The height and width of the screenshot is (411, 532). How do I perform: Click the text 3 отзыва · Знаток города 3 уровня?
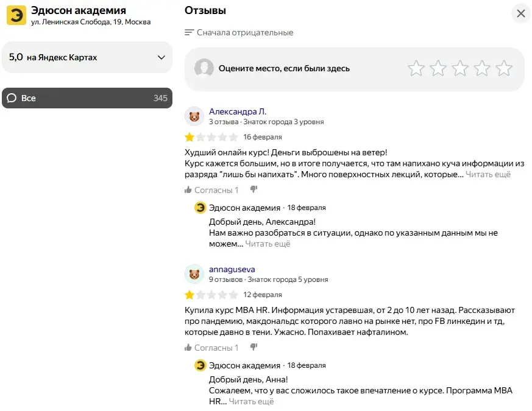click(266, 122)
